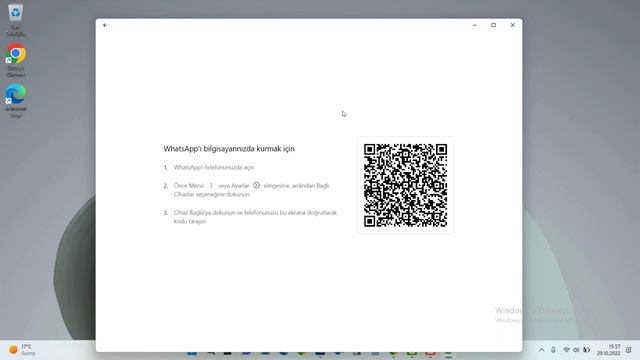Open the clock showing 29.10.2022
Image resolution: width=640 pixels, height=360 pixels.
coord(609,350)
